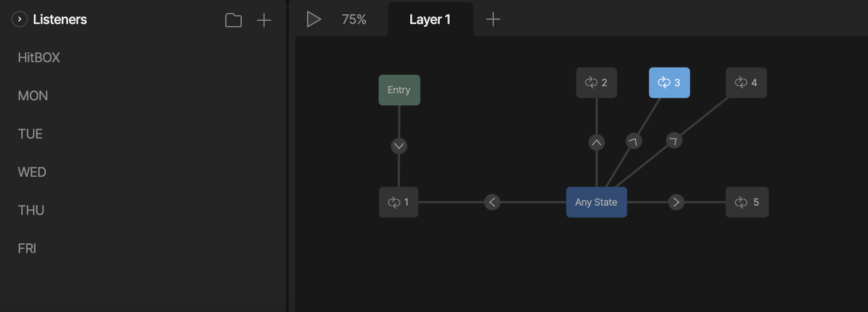Select animation state node 5
Image resolution: width=868 pixels, height=312 pixels.
click(747, 202)
